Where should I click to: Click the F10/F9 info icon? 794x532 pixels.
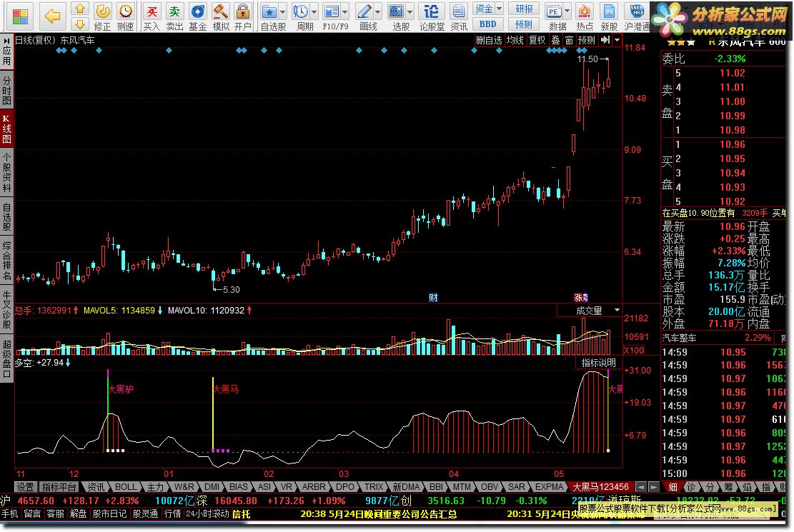332,16
